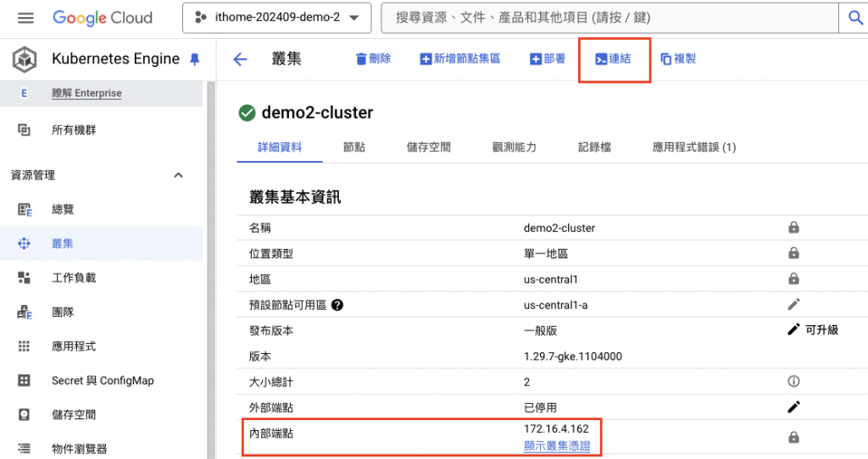Click the Google Cloud logo
This screenshot has height=459, width=868.
(103, 18)
